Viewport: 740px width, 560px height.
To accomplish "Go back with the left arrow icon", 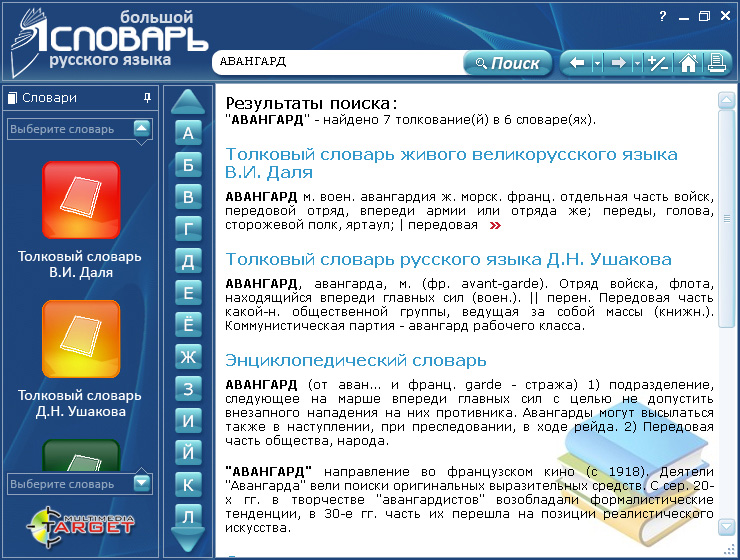I will pyautogui.click(x=577, y=63).
